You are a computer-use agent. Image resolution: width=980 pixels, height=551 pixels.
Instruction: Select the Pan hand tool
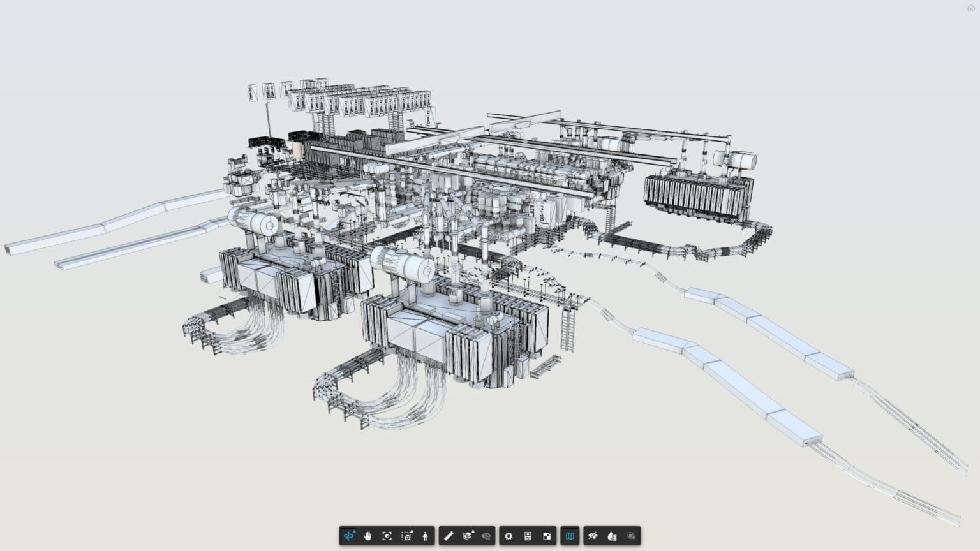coord(367,536)
